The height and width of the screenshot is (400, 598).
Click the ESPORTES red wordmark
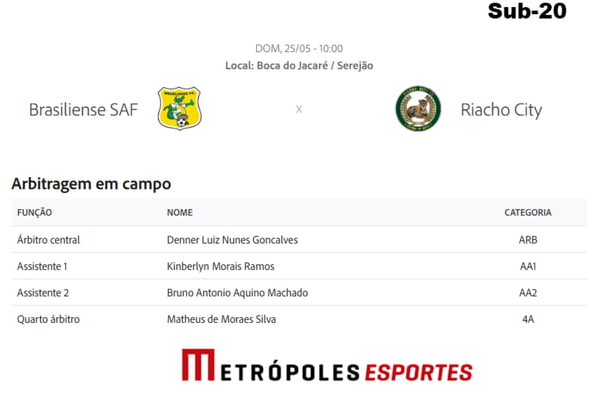tap(418, 373)
